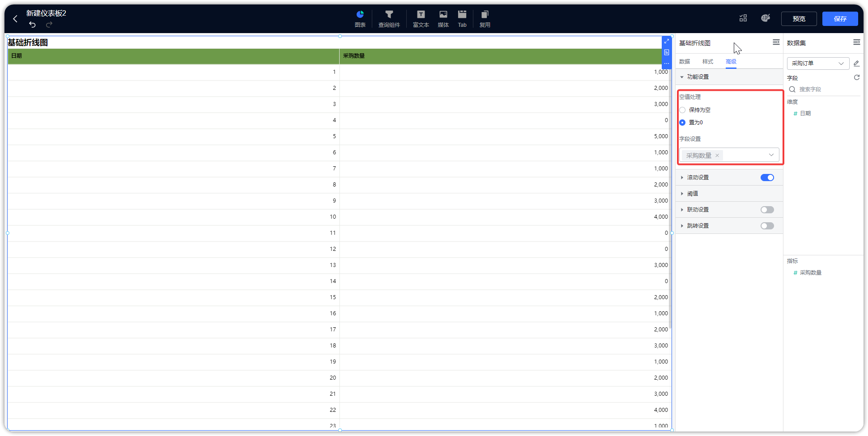Image resolution: width=868 pixels, height=436 pixels.
Task: Click the 预览 preview button
Action: coord(799,19)
